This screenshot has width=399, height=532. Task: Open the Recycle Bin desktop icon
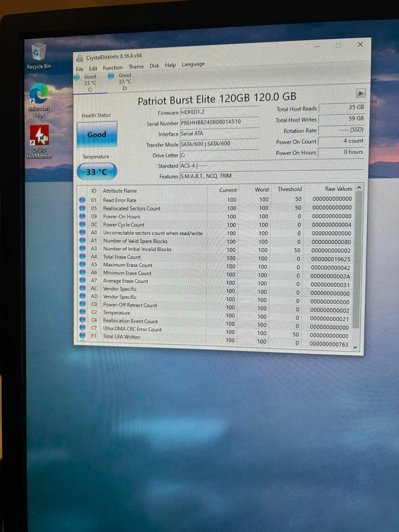39,56
